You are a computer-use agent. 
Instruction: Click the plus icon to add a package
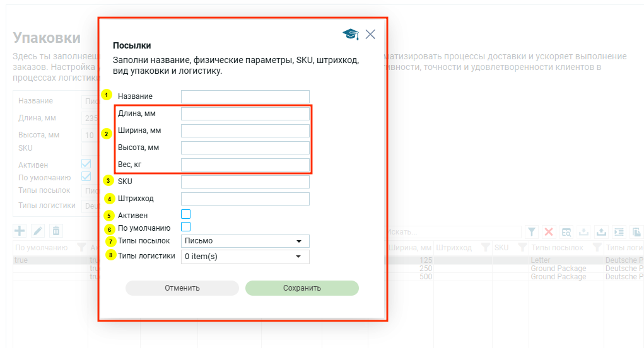20,231
